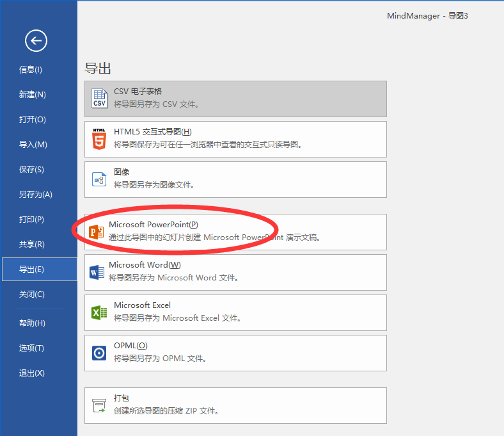Click the orange PowerPoint icon

(97, 232)
